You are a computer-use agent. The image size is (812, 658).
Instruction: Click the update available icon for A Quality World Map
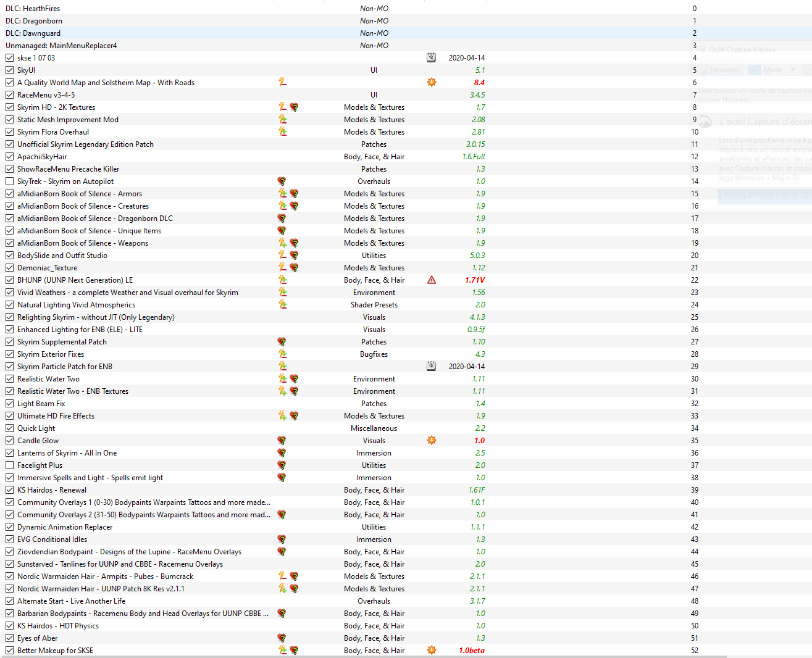[432, 82]
